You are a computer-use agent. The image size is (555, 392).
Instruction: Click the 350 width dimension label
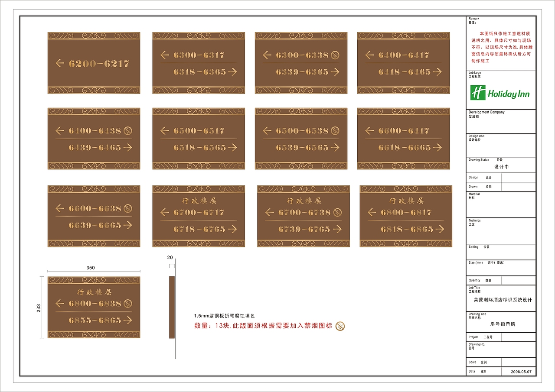click(90, 268)
